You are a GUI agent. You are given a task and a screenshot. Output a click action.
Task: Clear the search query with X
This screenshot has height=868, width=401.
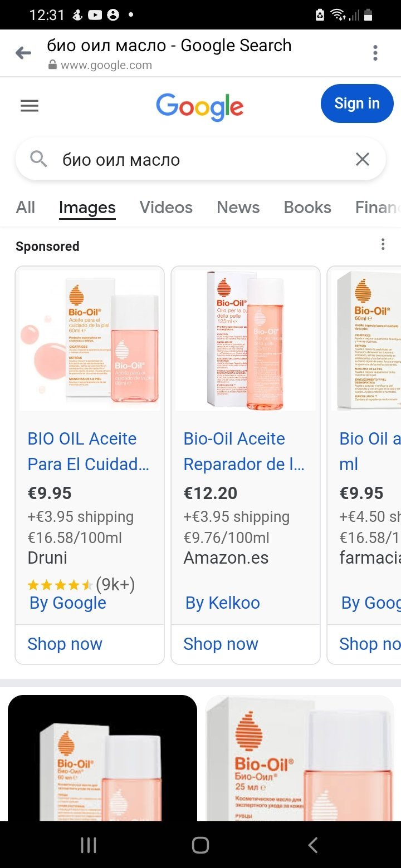pyautogui.click(x=363, y=160)
